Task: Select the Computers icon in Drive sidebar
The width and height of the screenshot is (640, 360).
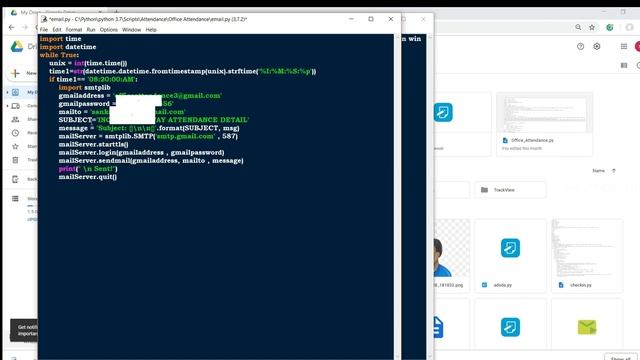Action: [16, 106]
